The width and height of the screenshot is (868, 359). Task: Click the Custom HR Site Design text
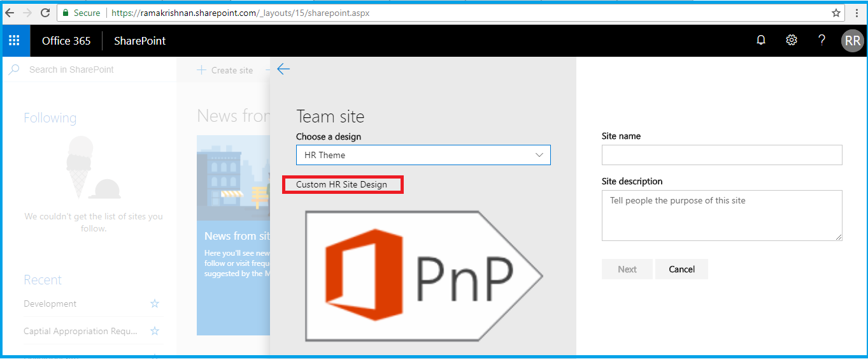click(x=341, y=185)
